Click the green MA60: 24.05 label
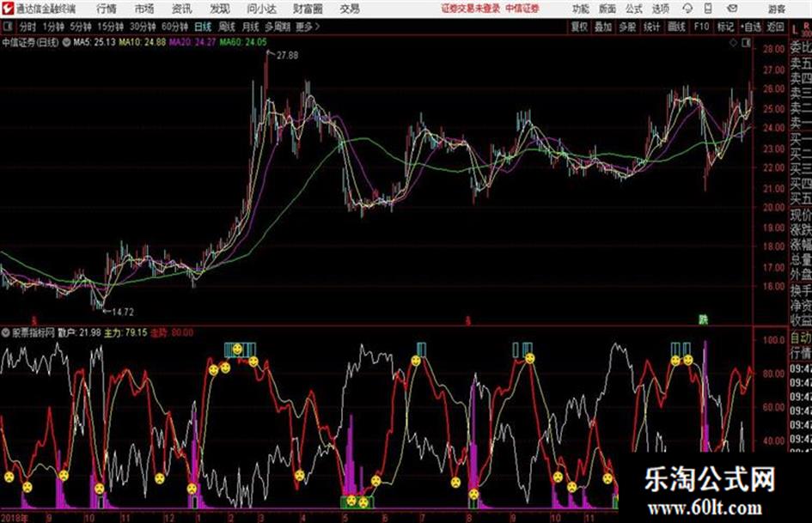Image resolution: width=812 pixels, height=523 pixels. click(243, 42)
